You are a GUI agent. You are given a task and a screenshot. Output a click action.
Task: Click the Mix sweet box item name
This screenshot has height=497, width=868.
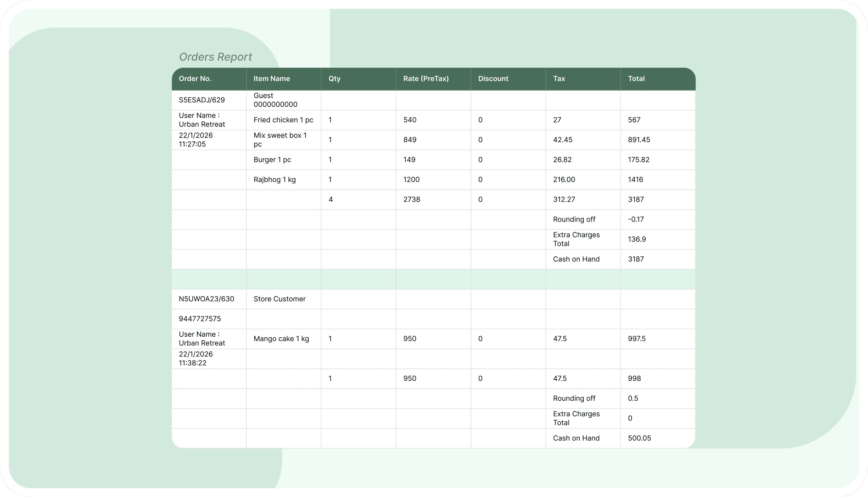(280, 140)
